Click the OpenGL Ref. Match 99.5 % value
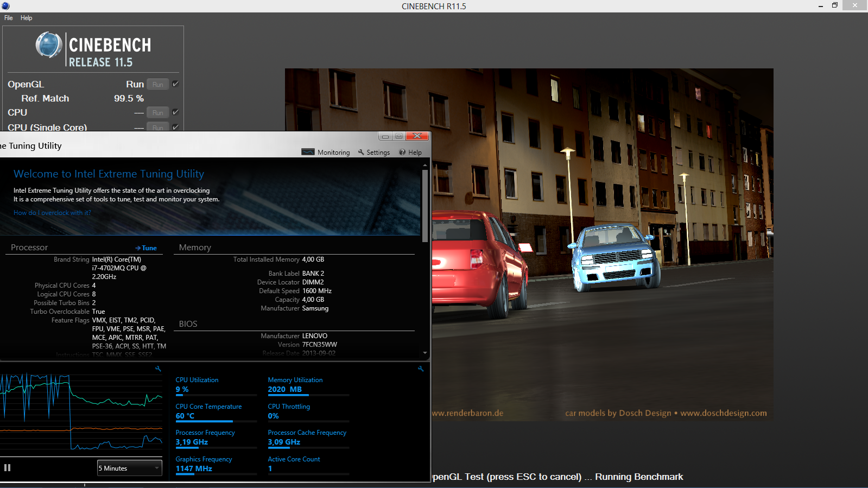Viewport: 868px width, 488px height. point(129,98)
